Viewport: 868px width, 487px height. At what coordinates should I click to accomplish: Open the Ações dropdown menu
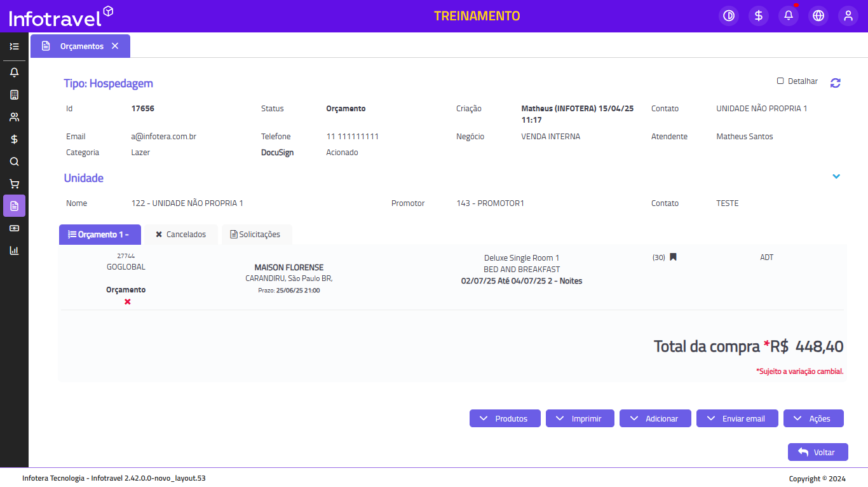point(813,418)
